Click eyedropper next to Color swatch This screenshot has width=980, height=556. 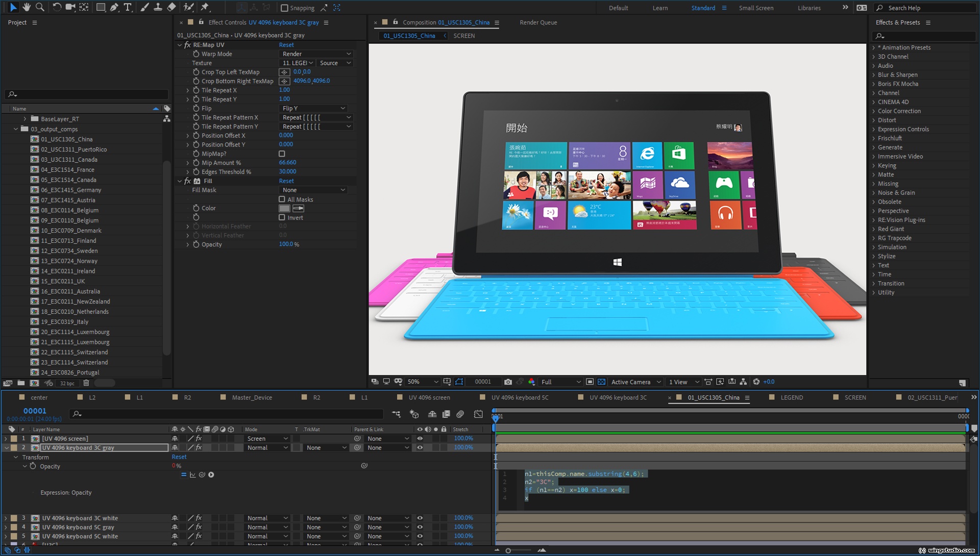[x=299, y=208]
